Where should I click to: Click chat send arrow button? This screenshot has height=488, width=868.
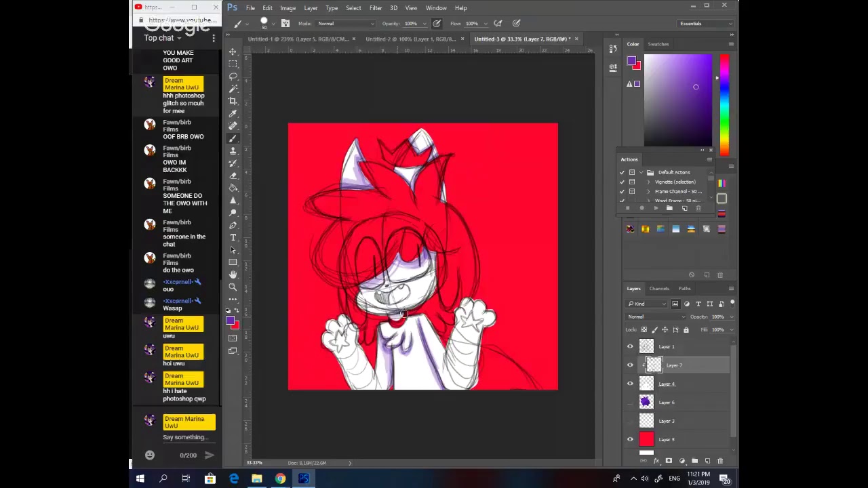click(210, 455)
